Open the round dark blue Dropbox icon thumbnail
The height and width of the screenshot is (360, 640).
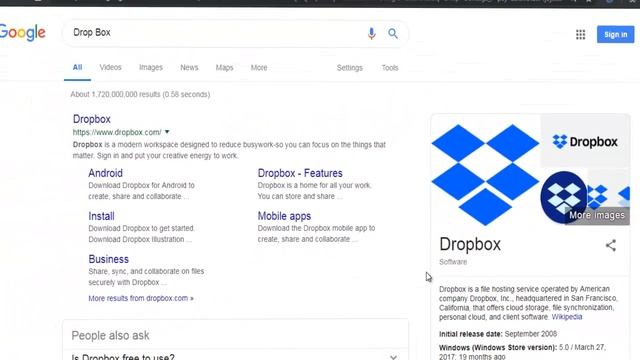coord(564,197)
